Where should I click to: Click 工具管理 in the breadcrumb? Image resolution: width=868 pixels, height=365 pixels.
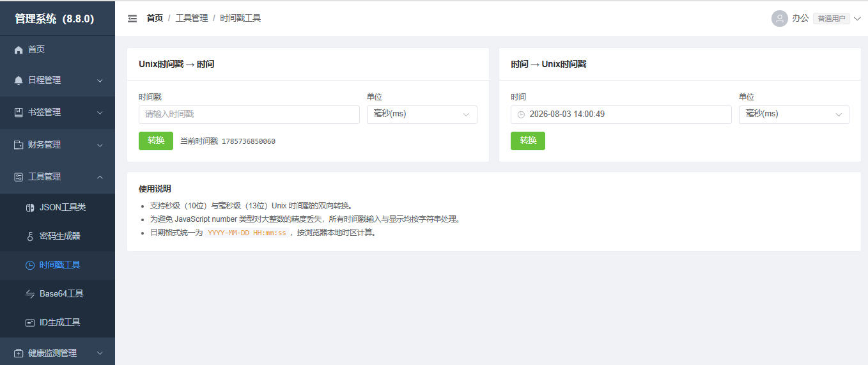[192, 19]
